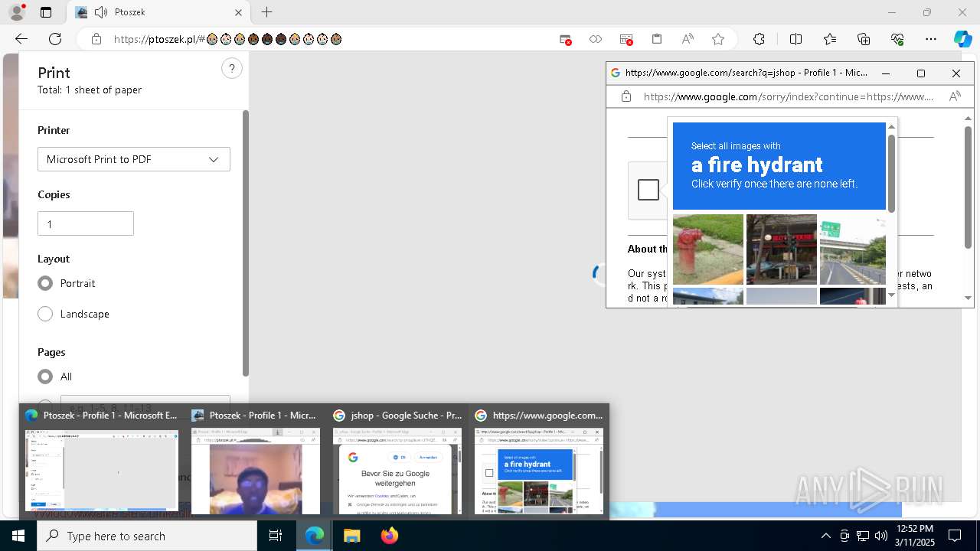The width and height of the screenshot is (980, 551).
Task: Open Print dialog help question mark
Action: [x=232, y=68]
